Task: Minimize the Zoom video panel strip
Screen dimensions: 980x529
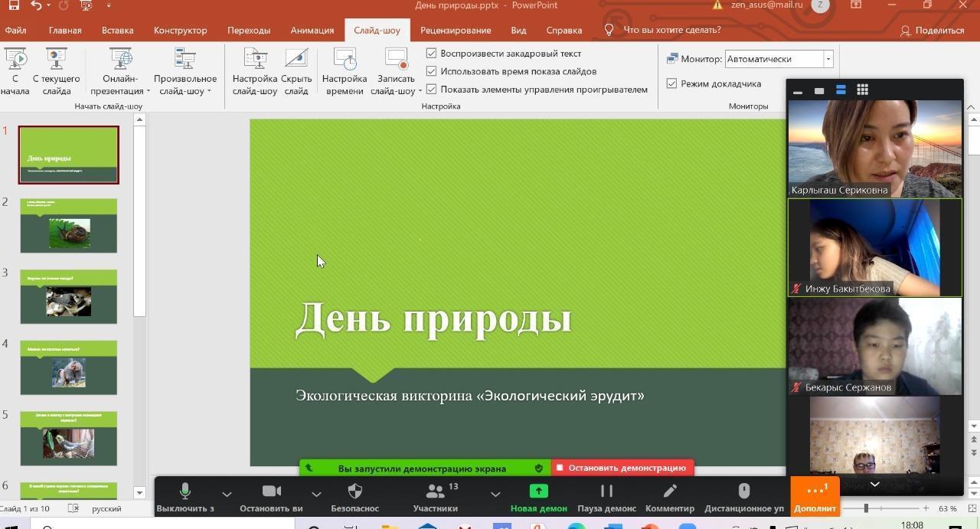Action: pyautogui.click(x=798, y=90)
